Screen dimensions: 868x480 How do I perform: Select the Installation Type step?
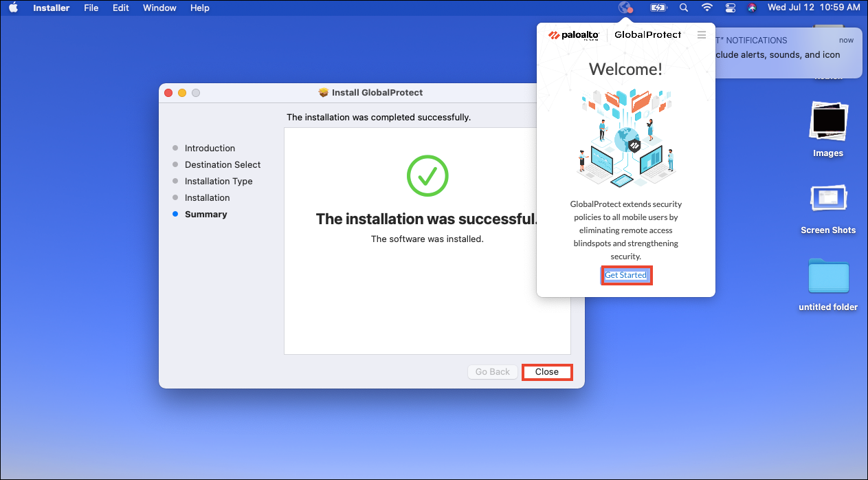point(219,181)
